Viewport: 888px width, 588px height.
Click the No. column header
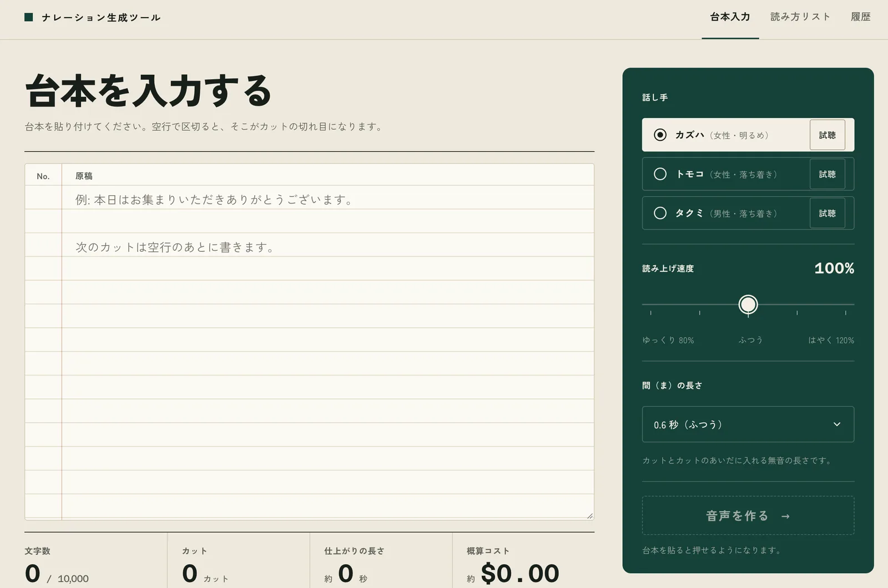point(43,176)
